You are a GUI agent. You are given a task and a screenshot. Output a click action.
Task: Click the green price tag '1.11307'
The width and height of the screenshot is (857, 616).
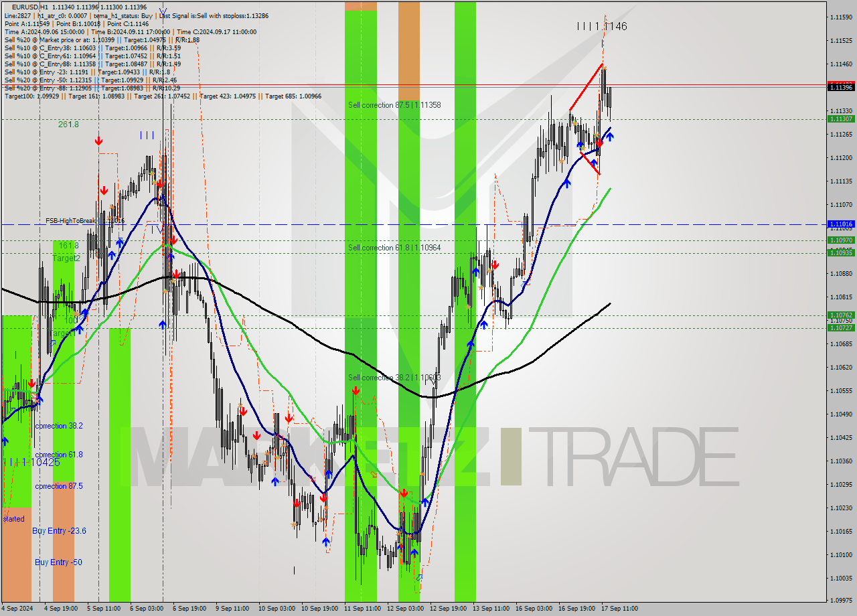tap(841, 119)
